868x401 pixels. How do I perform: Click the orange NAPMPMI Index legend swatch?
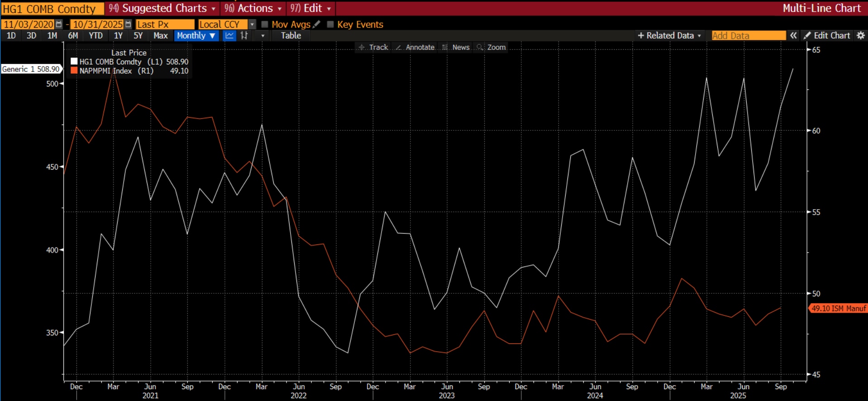point(74,71)
